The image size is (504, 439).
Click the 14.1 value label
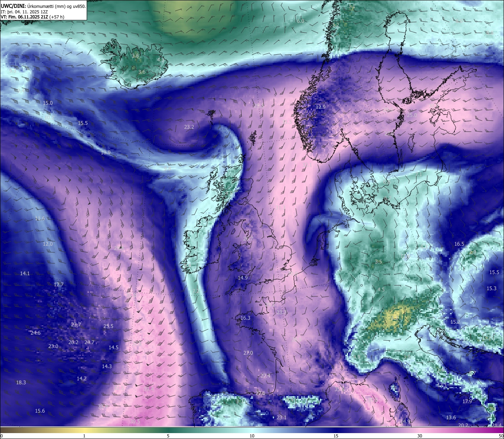(x=25, y=273)
